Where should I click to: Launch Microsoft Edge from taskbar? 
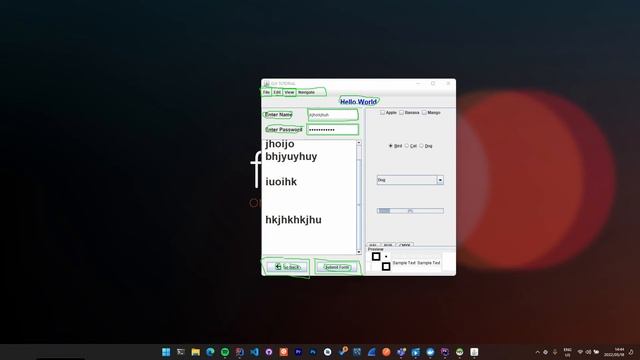210,352
